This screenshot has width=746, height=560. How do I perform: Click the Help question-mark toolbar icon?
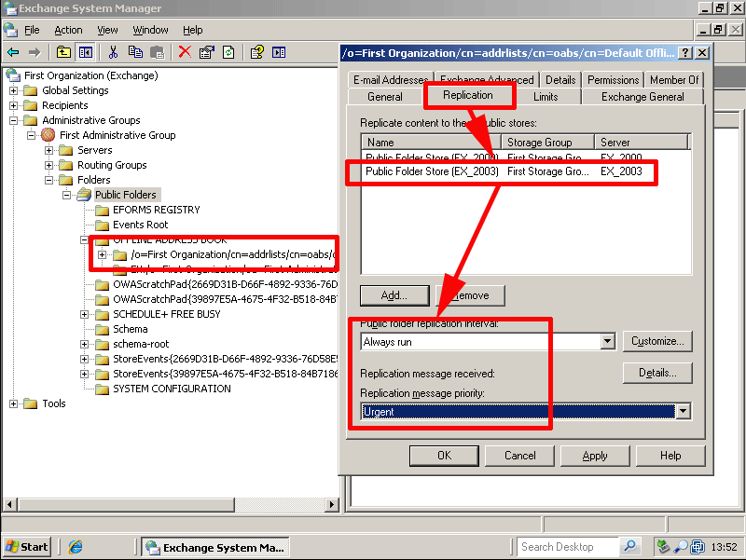[257, 52]
